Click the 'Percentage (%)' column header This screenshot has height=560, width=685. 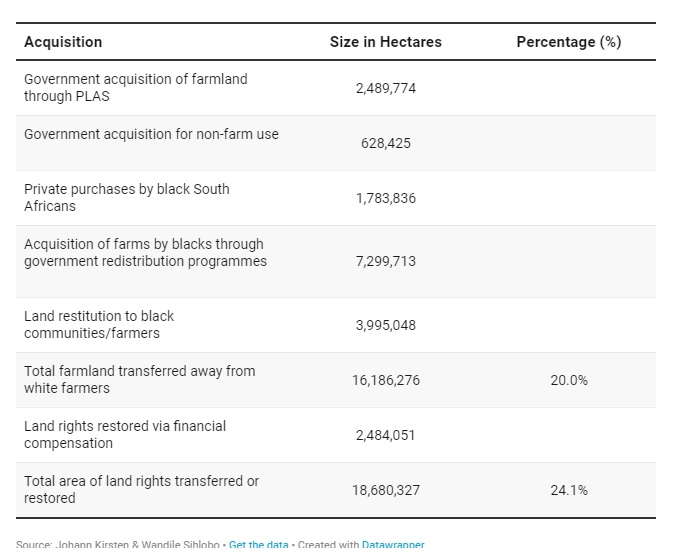point(568,42)
